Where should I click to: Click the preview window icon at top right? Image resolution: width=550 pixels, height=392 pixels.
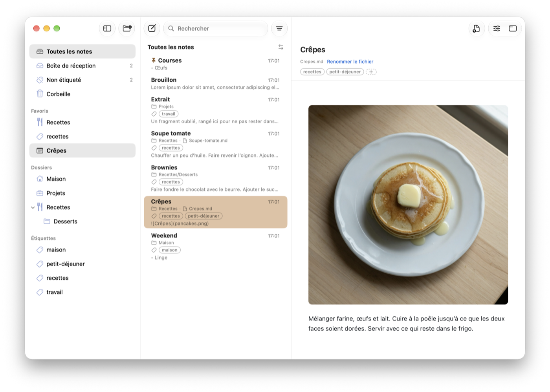[x=513, y=28]
